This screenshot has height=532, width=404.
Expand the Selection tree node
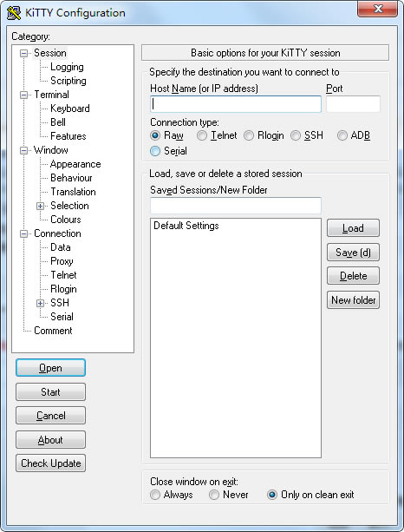tap(41, 206)
